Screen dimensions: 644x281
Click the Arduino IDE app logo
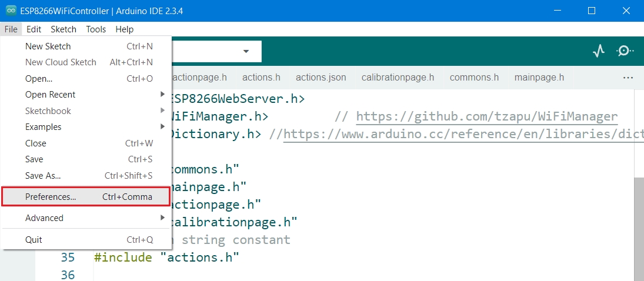click(x=10, y=11)
